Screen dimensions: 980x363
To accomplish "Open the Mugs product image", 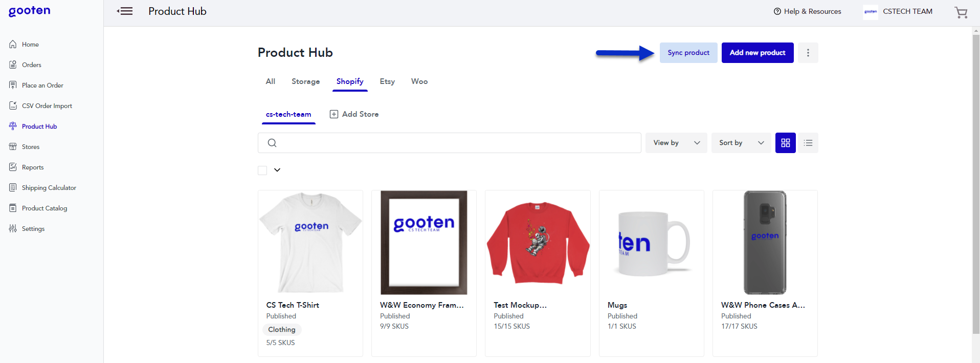I will [x=652, y=243].
